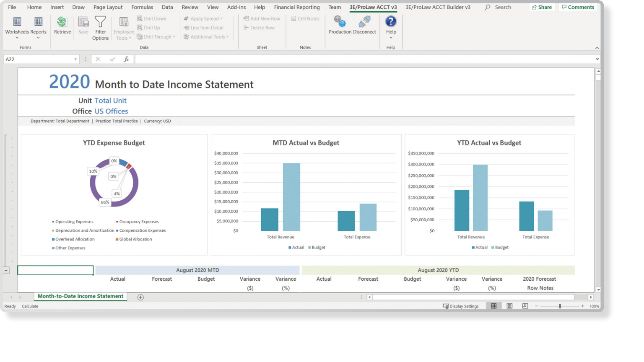Viewport: 644px width, 362px height.
Task: Open the Worksheets forms icon
Action: (17, 22)
